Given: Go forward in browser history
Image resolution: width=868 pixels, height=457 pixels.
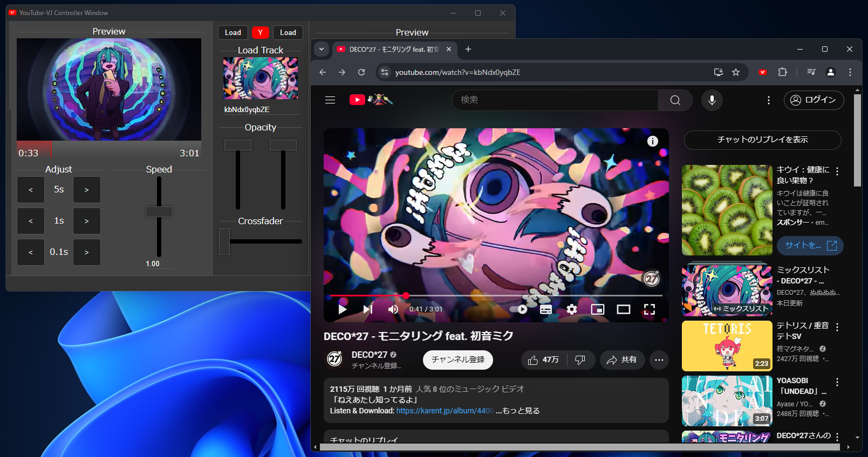Looking at the screenshot, I should (x=342, y=72).
